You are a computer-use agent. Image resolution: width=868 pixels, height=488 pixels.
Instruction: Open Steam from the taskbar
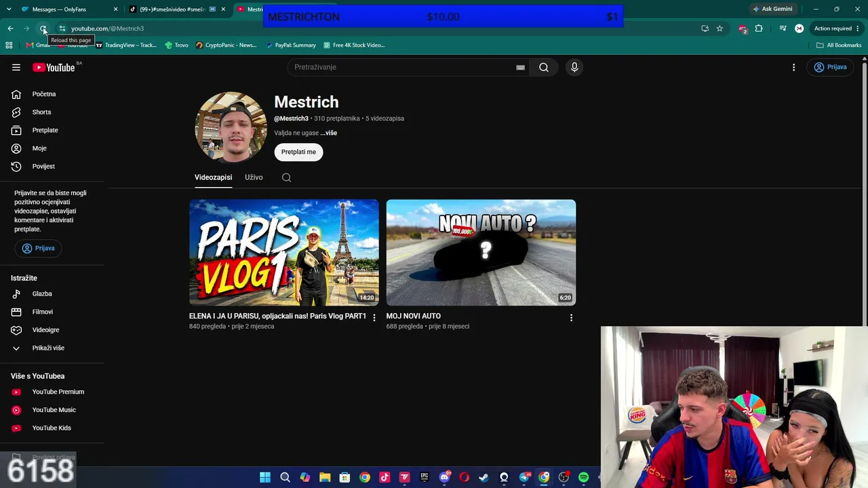coord(484,477)
